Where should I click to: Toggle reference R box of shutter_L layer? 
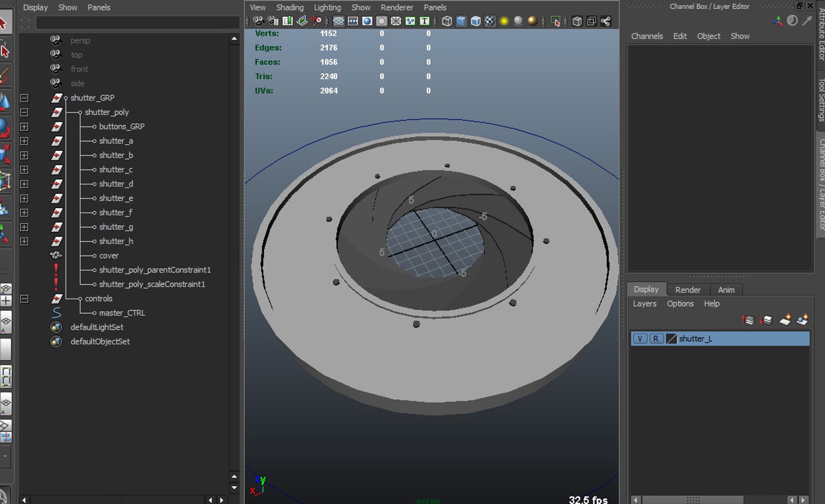pyautogui.click(x=656, y=339)
